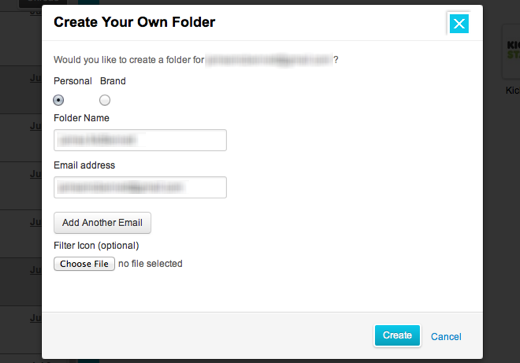
Task: Click the 'no file selected' text
Action: tap(150, 264)
